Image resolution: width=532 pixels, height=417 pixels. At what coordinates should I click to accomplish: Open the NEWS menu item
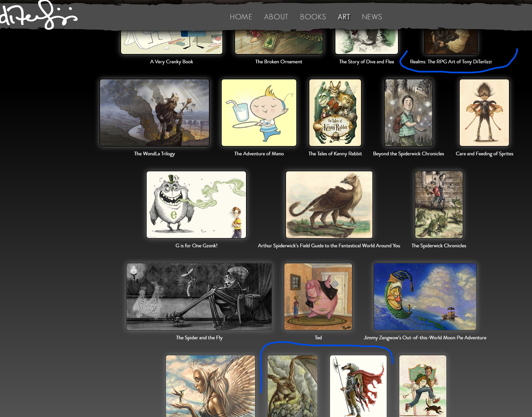[x=372, y=17]
